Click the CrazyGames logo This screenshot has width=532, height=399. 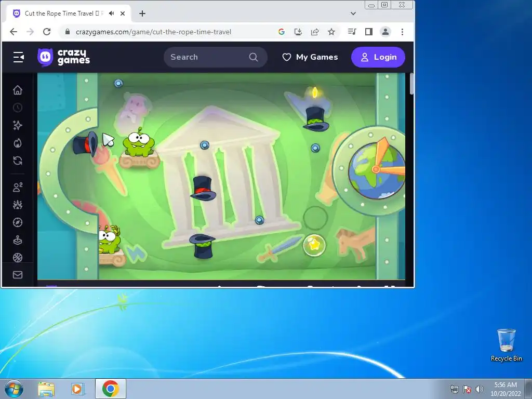tap(64, 57)
